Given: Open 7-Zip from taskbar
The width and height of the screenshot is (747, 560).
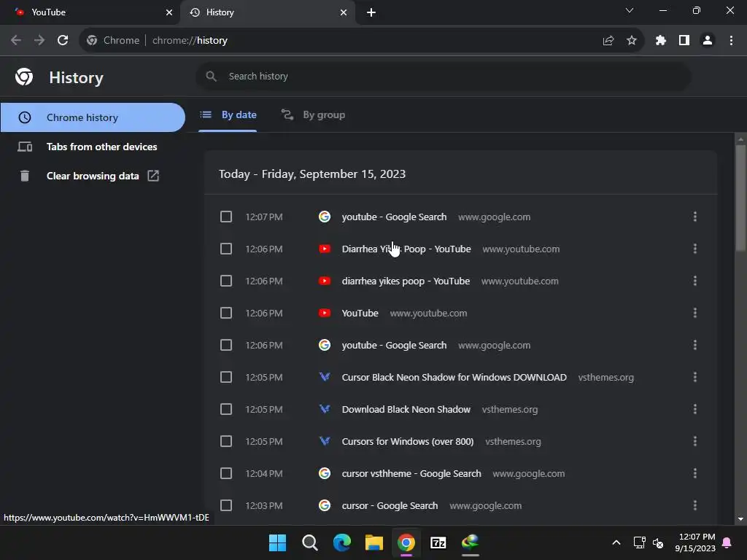Looking at the screenshot, I should pyautogui.click(x=438, y=542).
